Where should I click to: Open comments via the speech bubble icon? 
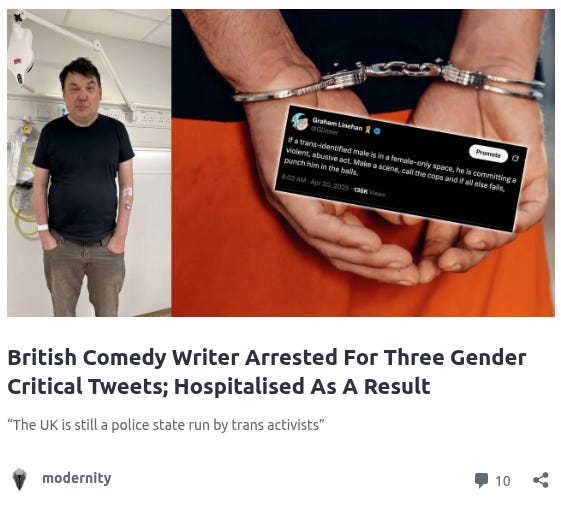[481, 480]
